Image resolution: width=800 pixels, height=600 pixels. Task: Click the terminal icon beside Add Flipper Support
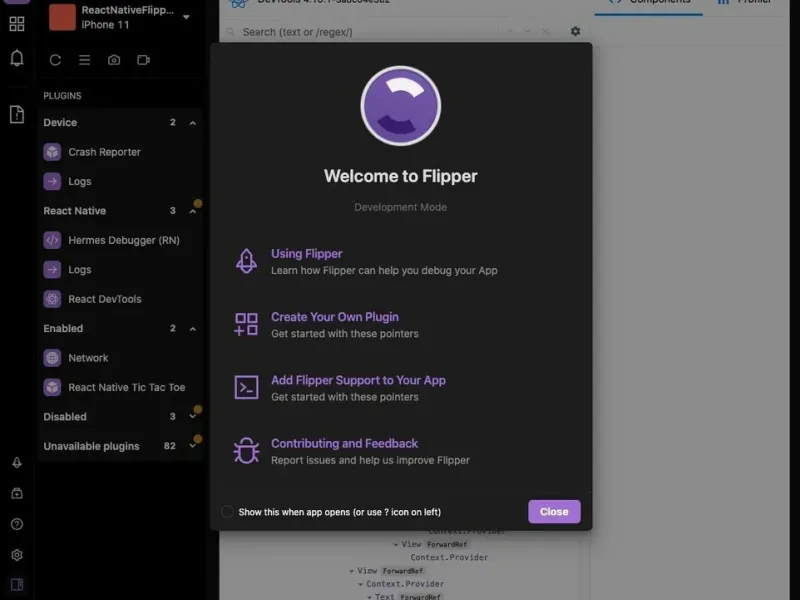(x=246, y=387)
